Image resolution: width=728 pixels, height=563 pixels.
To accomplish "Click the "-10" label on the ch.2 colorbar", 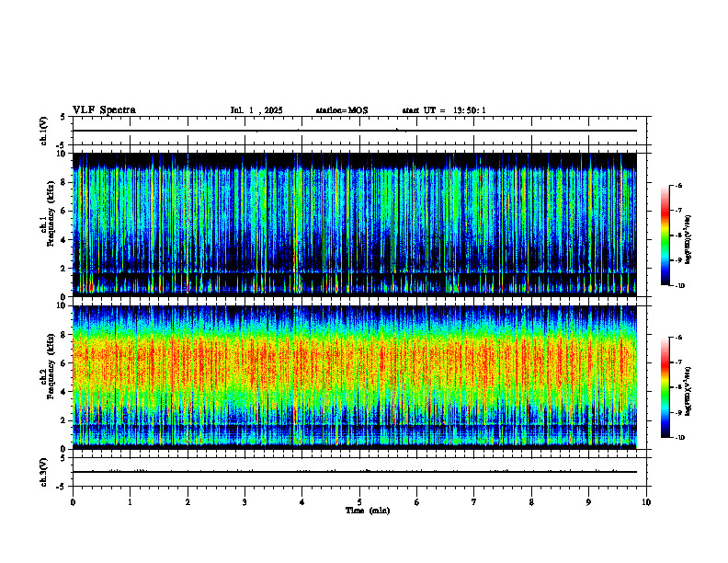I will pos(680,438).
